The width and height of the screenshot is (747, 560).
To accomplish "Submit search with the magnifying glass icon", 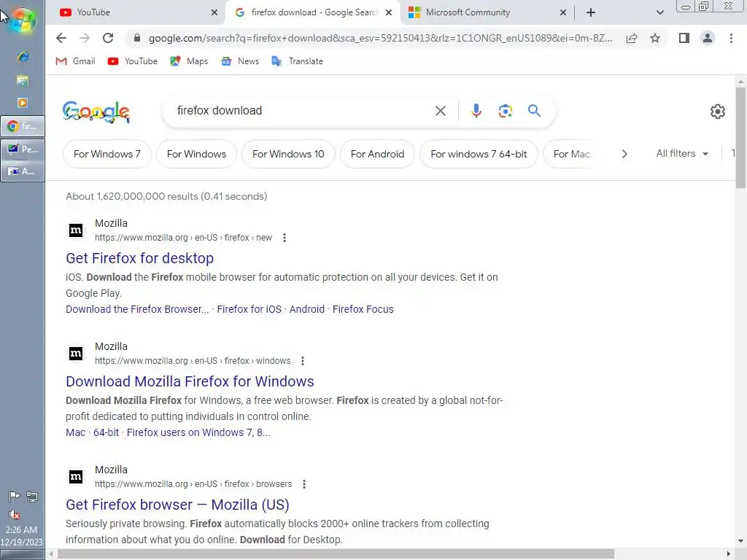I will click(x=535, y=111).
